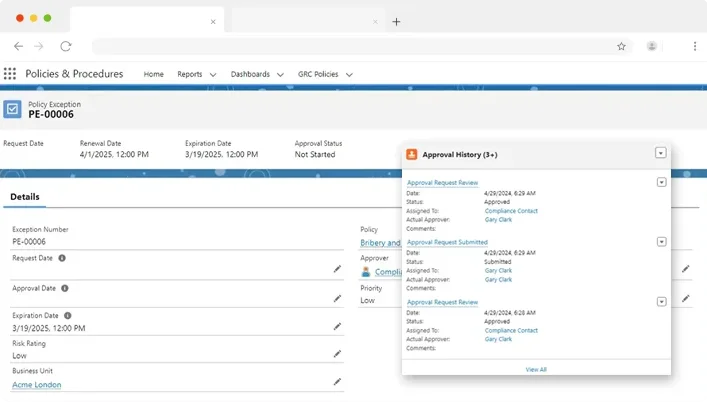Close the second browser tab
Viewport: 707px width, 402px height.
point(375,22)
